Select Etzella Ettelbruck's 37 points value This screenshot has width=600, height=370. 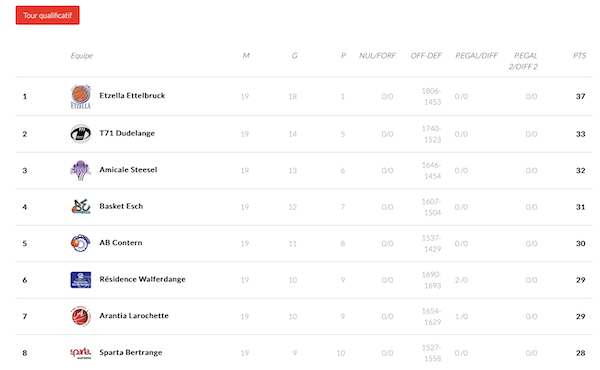(580, 96)
